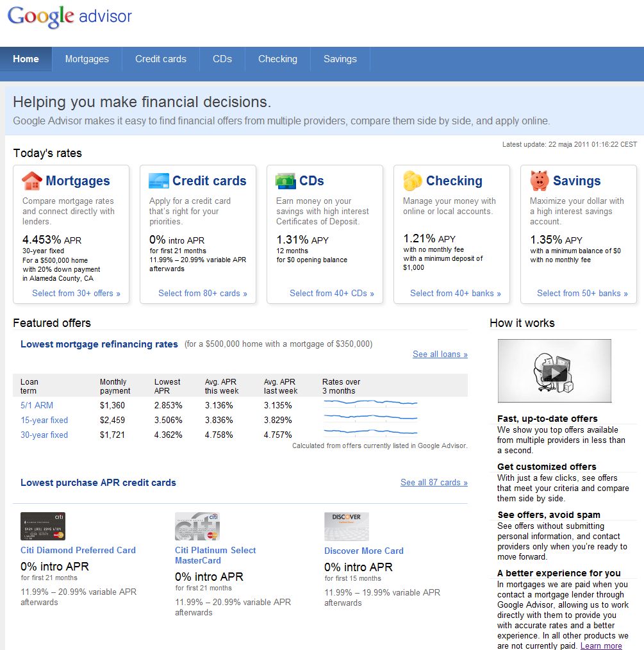Open the 30-year fixed loan term link
This screenshot has width=644, height=650.
(44, 435)
